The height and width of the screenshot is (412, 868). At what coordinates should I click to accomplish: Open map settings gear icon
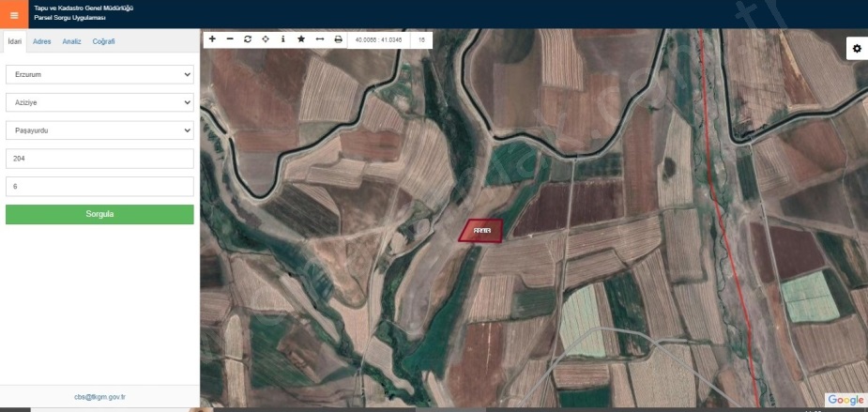[x=856, y=50]
